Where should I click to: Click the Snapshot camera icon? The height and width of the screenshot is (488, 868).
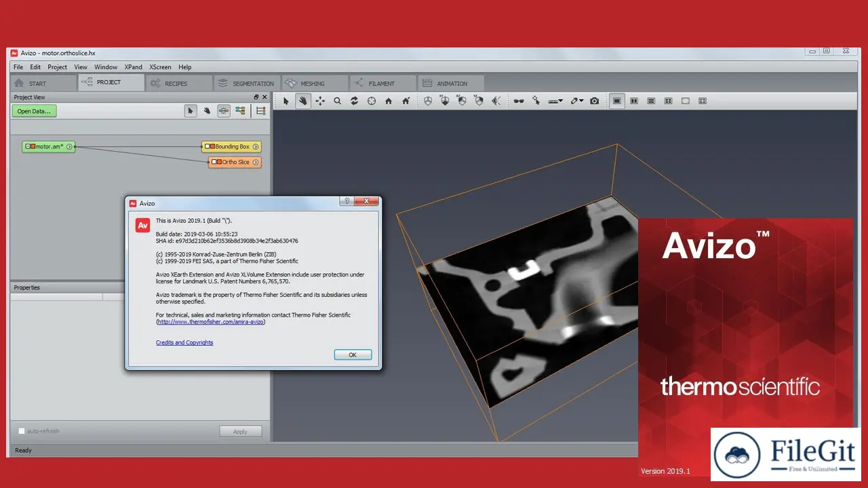594,101
